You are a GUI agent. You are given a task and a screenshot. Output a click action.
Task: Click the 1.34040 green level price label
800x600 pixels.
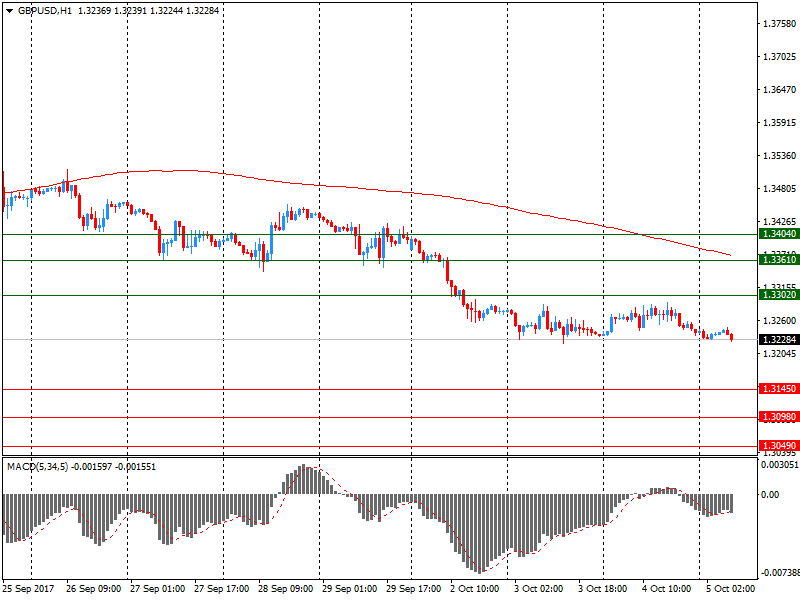pos(780,234)
